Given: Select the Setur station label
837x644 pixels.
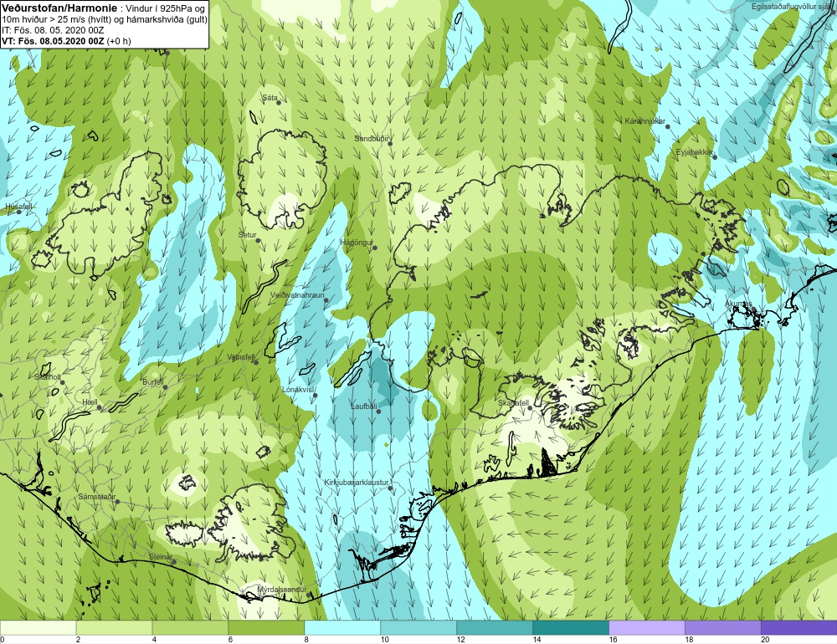Looking at the screenshot, I should [x=247, y=235].
